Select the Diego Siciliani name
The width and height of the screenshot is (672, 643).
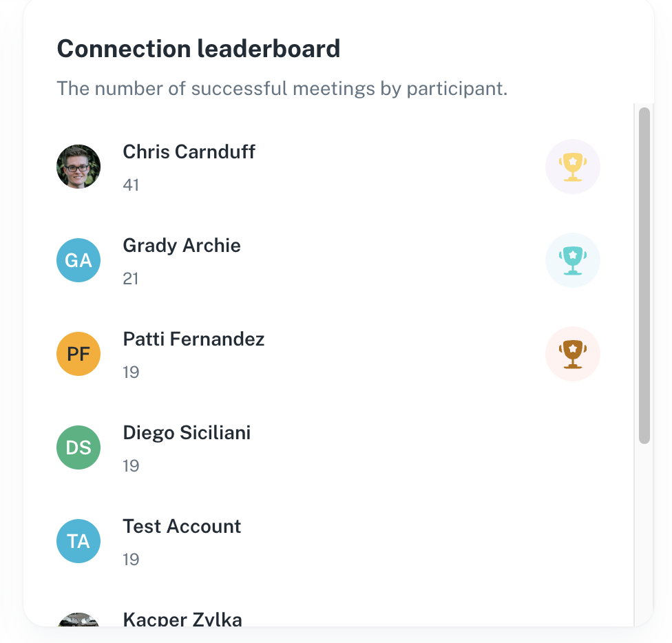187,433
